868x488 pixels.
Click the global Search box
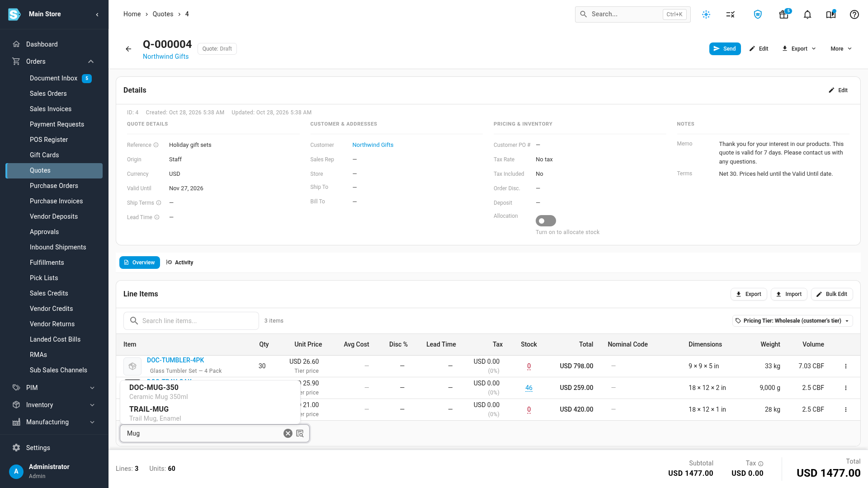tap(632, 14)
